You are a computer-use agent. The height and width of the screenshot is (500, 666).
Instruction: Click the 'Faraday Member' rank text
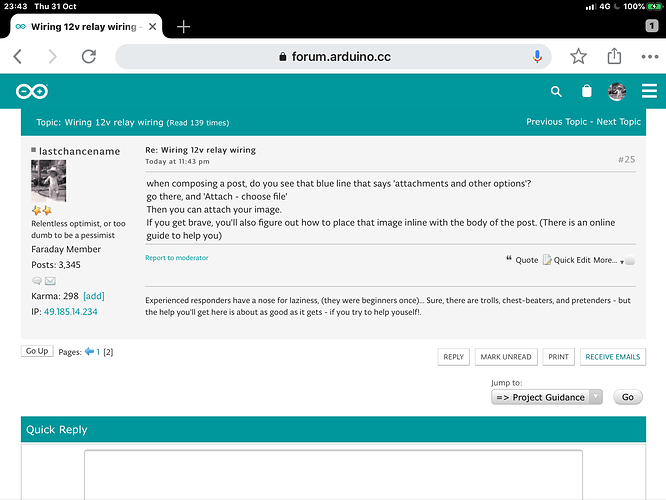click(66, 249)
